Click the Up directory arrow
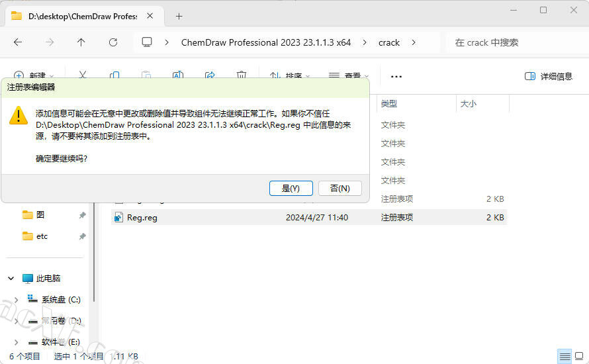589x364 pixels. coord(81,42)
